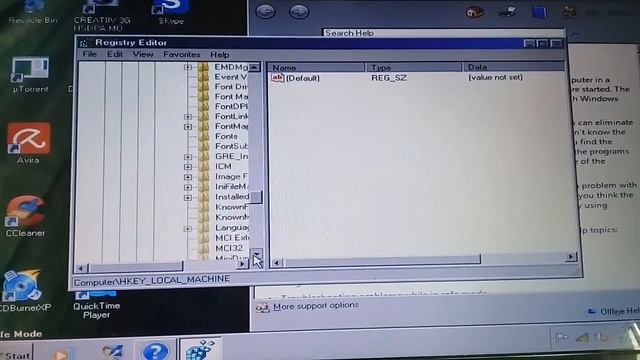Viewport: 640px width, 360px height.
Task: Click the tree pane scroll up arrow
Action: (254, 67)
